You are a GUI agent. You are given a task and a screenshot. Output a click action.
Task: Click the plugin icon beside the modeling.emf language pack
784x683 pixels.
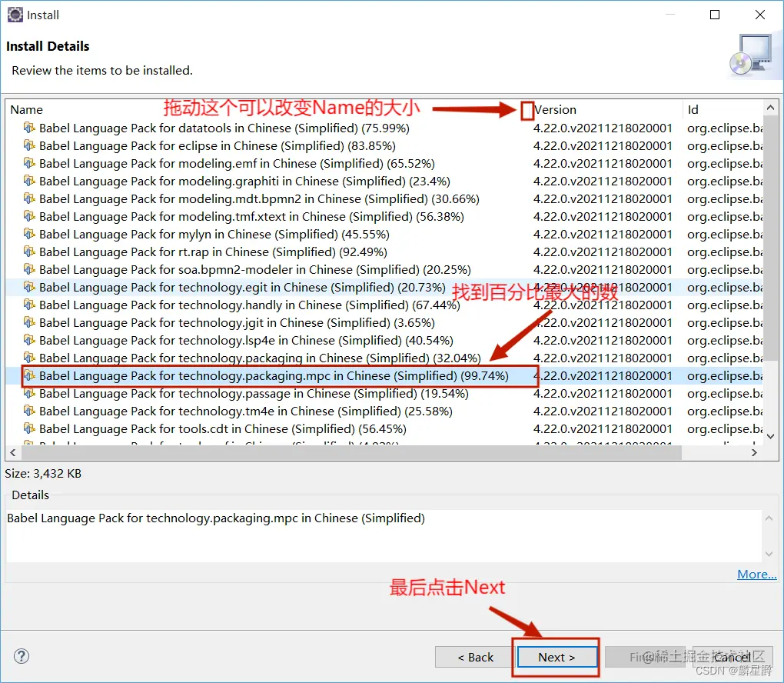pos(29,163)
